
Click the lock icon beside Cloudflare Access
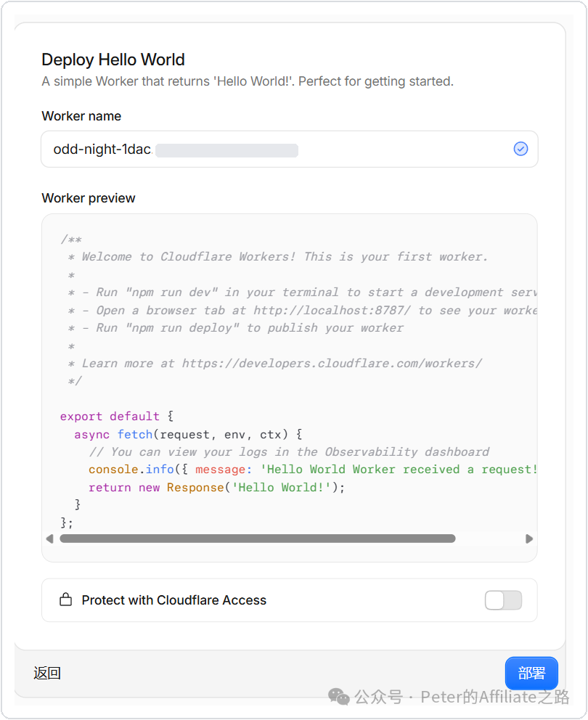pyautogui.click(x=65, y=600)
